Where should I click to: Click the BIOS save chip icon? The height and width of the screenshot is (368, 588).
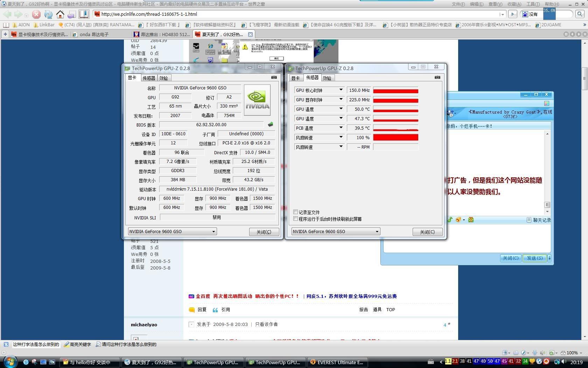[x=270, y=124]
